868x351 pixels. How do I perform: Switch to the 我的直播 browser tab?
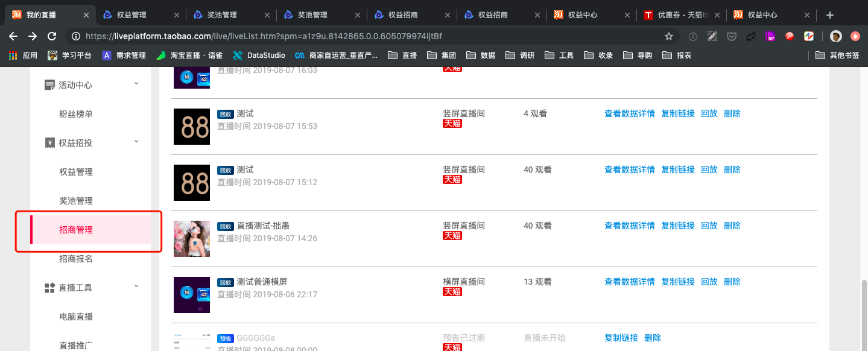pos(49,15)
